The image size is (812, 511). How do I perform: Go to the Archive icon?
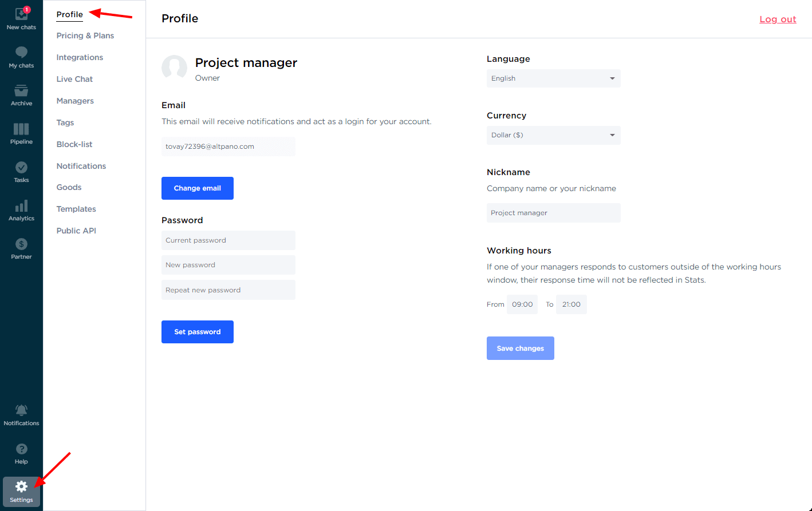click(21, 91)
